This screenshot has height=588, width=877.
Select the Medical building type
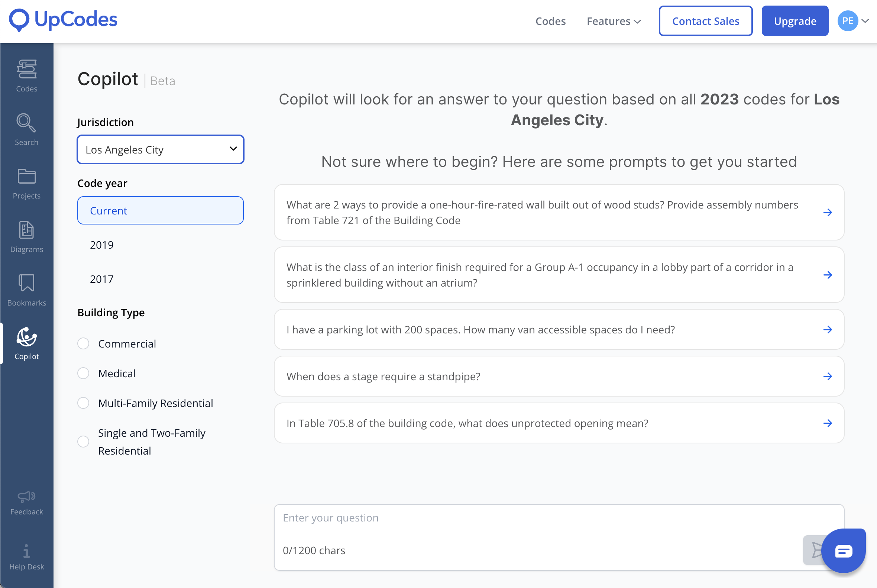(x=83, y=373)
